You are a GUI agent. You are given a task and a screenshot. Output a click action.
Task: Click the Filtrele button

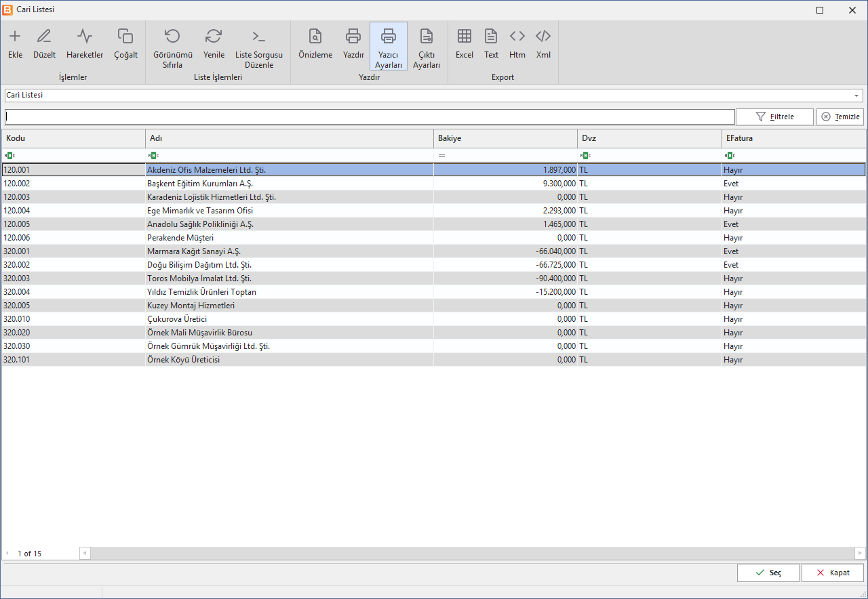click(x=774, y=117)
